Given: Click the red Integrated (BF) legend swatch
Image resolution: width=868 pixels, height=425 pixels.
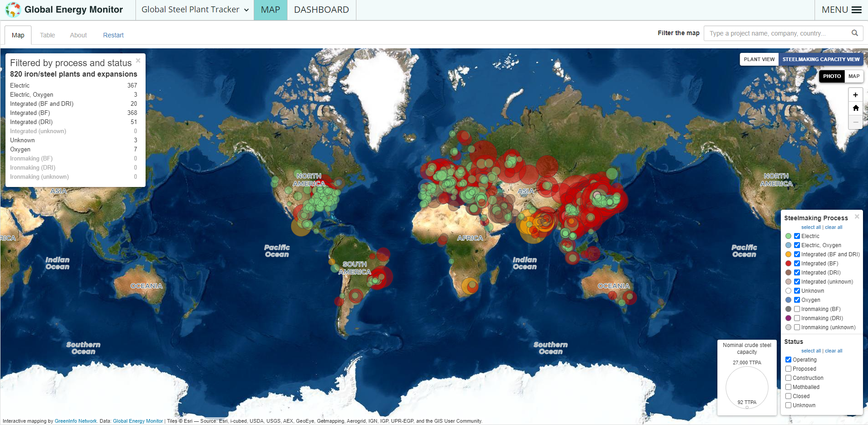Looking at the screenshot, I should tap(788, 264).
